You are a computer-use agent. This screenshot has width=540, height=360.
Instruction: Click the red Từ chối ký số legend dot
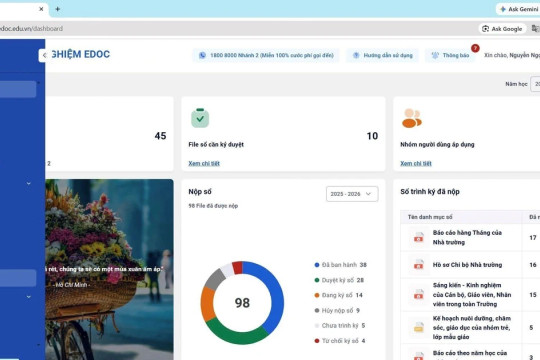click(x=317, y=341)
